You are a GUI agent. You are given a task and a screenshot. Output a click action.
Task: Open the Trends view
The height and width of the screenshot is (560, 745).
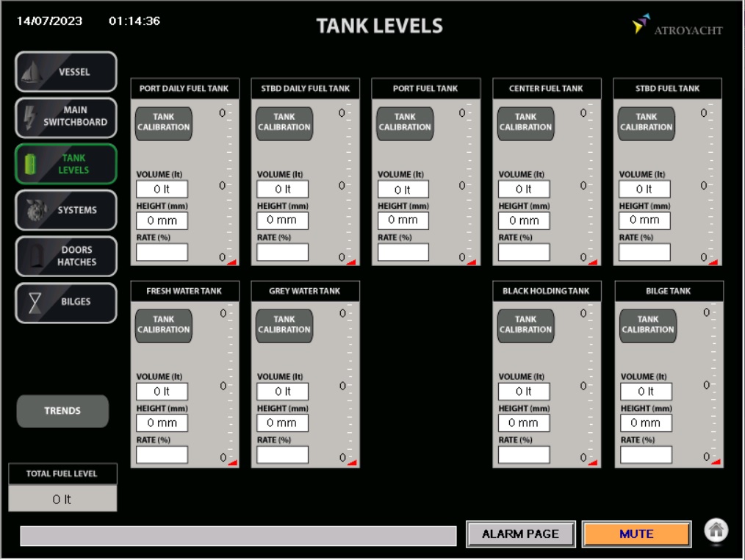[62, 411]
